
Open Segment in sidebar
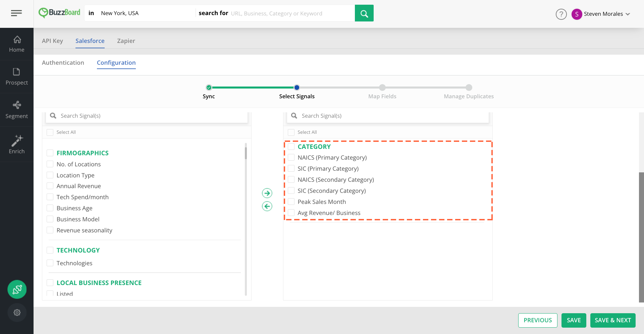[17, 110]
